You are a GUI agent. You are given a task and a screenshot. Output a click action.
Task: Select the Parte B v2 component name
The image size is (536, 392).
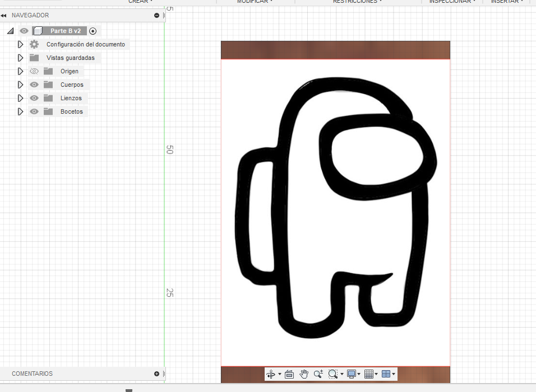66,31
